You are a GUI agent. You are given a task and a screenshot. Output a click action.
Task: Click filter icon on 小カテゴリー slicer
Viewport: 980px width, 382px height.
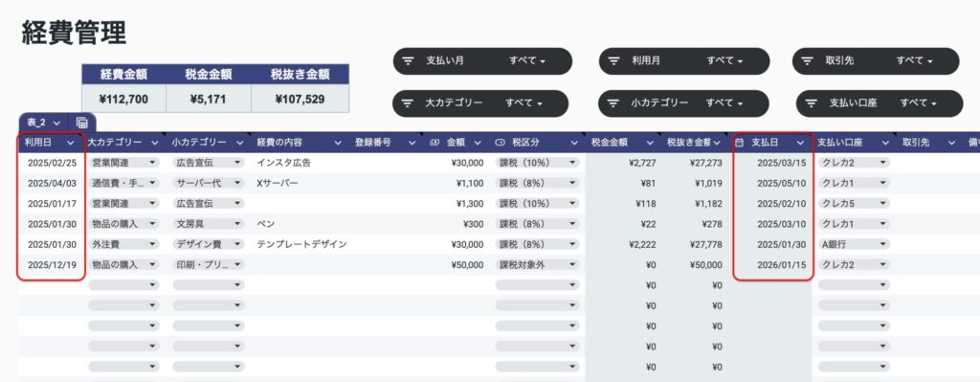(x=613, y=103)
